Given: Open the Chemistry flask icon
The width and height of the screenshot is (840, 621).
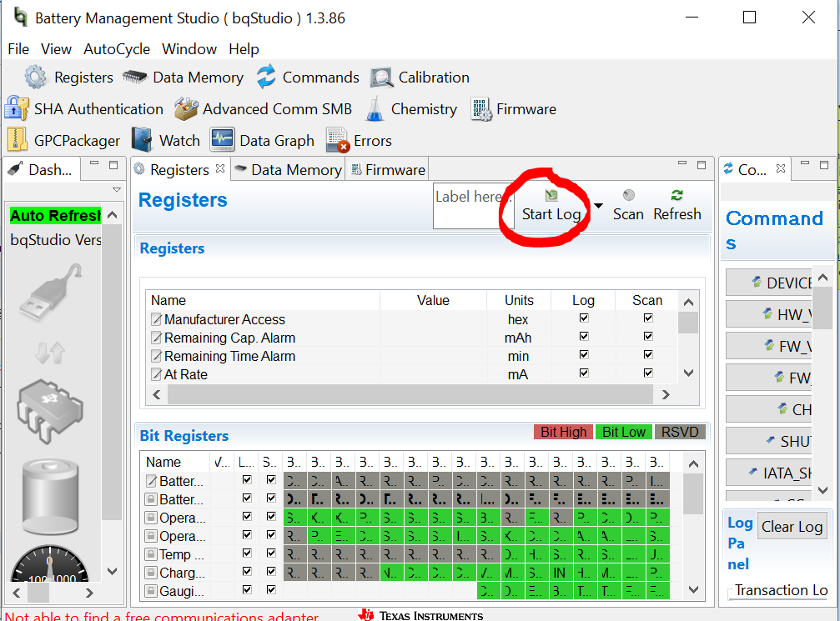Looking at the screenshot, I should tap(375, 108).
